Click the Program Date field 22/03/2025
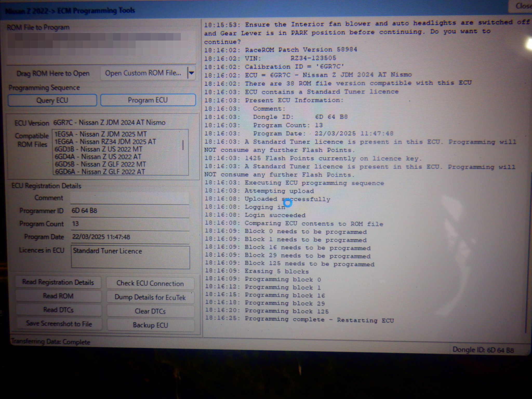 pos(130,237)
